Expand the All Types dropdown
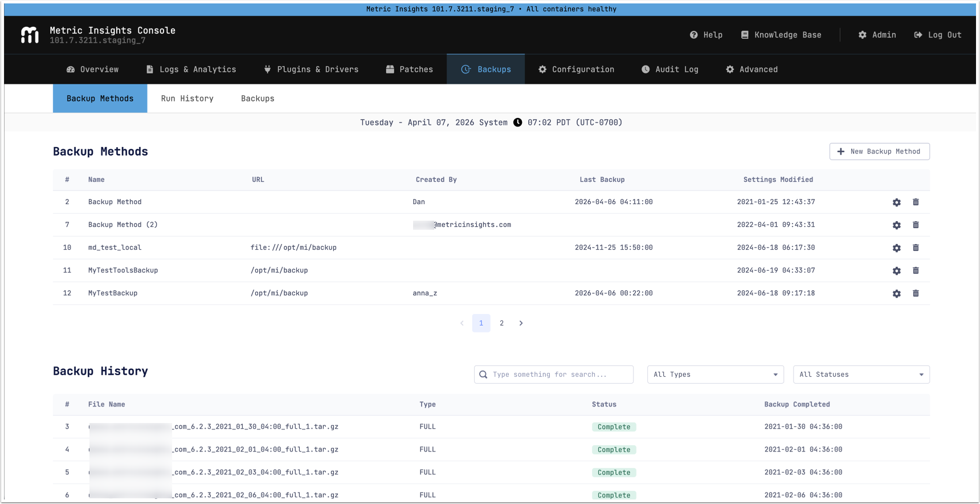This screenshot has width=980, height=504. tap(715, 375)
